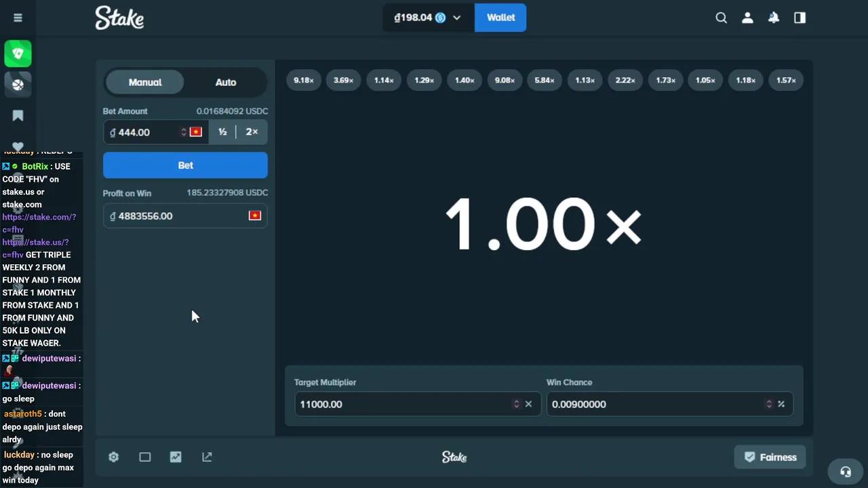
Task: Open the bookmark icon in the sidebar
Action: click(18, 116)
